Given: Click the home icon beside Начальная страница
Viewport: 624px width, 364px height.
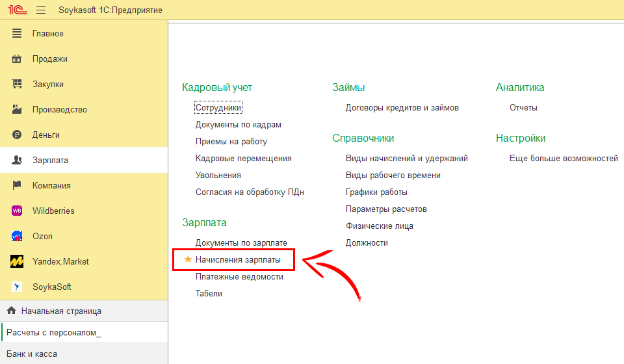Looking at the screenshot, I should click(x=12, y=311).
